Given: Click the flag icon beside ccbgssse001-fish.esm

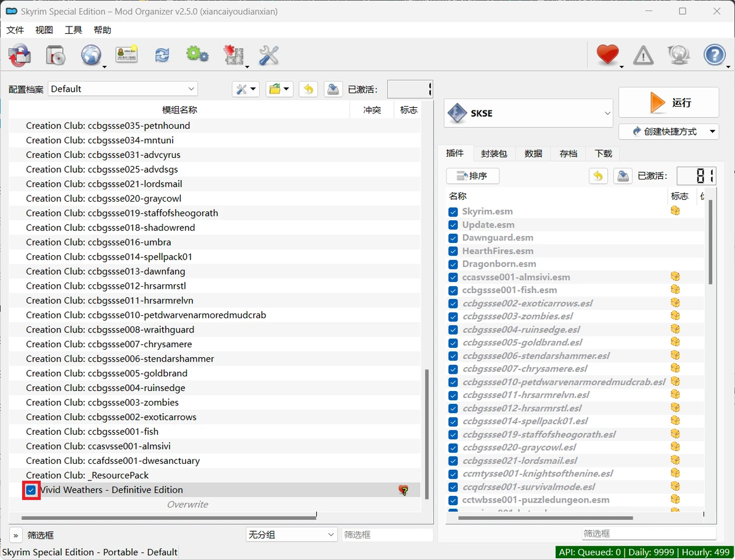Looking at the screenshot, I should click(x=675, y=290).
